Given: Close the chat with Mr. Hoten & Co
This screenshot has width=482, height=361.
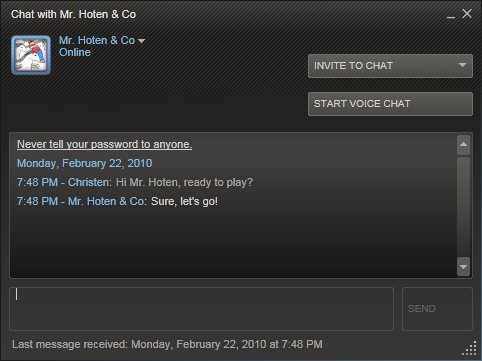Looking at the screenshot, I should tap(467, 14).
